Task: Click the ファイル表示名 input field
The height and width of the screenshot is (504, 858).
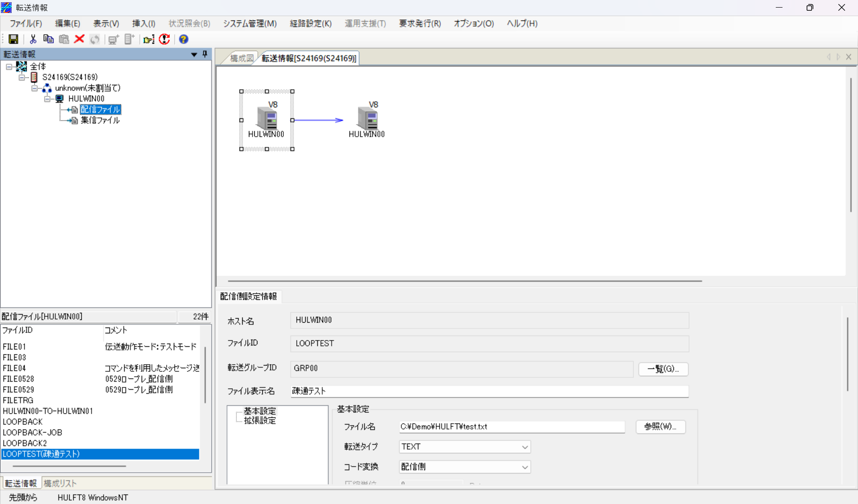Action: [x=489, y=391]
